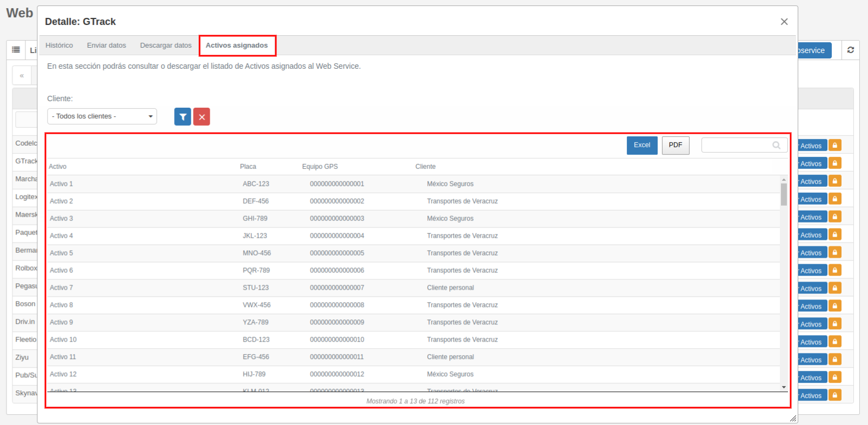Viewport: 868px width, 425px height.
Task: Click the scrollbar up arrow
Action: pos(784,179)
